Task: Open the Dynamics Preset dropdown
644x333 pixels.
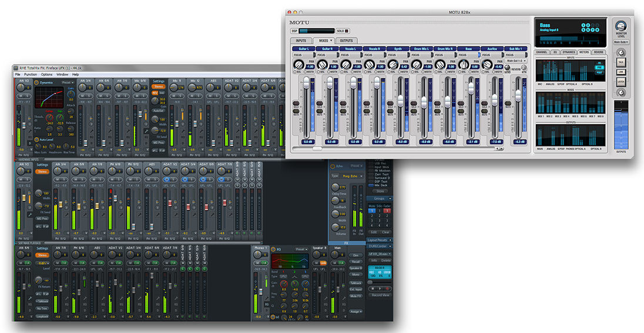Action: coord(68,82)
